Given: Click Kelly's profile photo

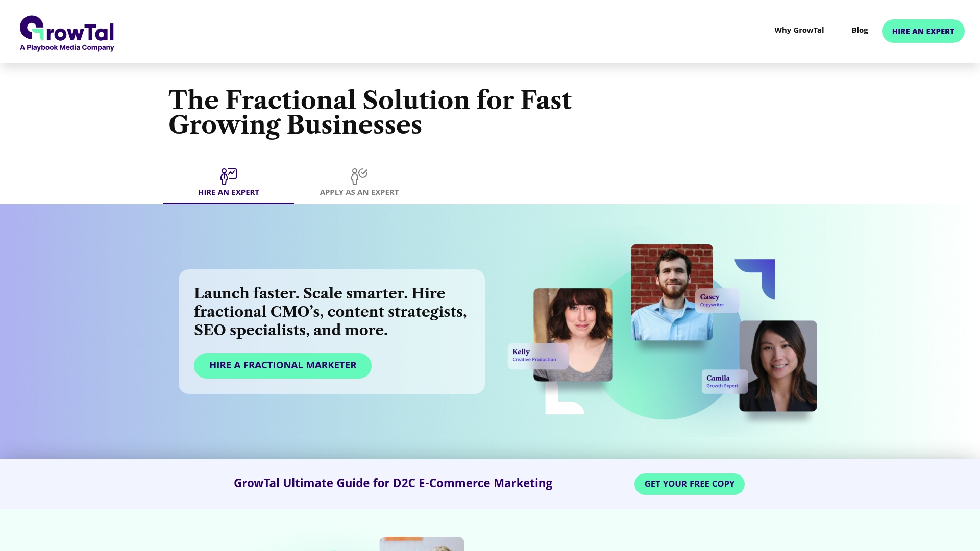Looking at the screenshot, I should pyautogui.click(x=573, y=335).
